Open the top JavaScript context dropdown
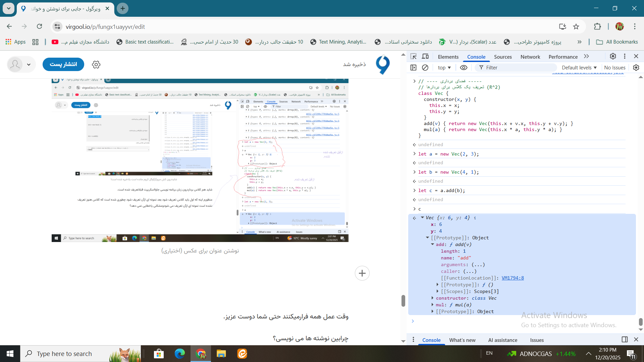The width and height of the screenshot is (644, 362). tap(444, 67)
